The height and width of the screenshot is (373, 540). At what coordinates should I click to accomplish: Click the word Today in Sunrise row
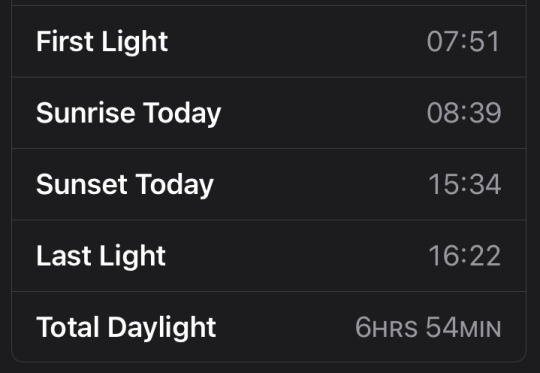182,114
